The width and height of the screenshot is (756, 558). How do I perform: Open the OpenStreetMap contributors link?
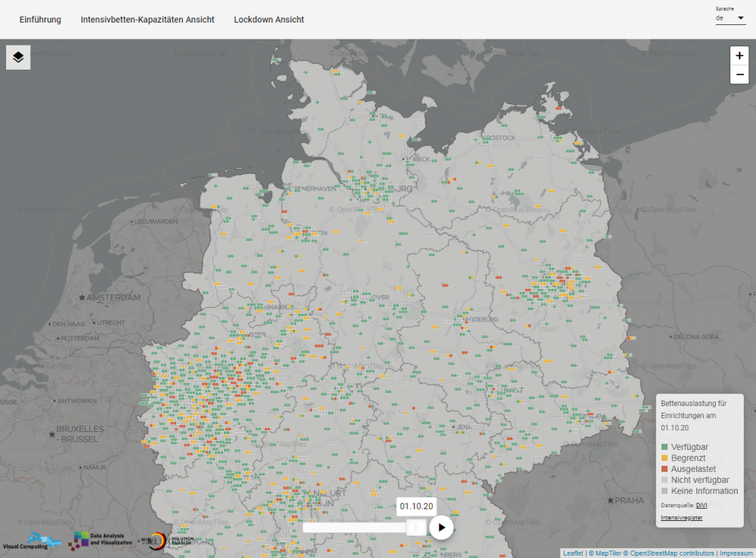click(x=668, y=553)
